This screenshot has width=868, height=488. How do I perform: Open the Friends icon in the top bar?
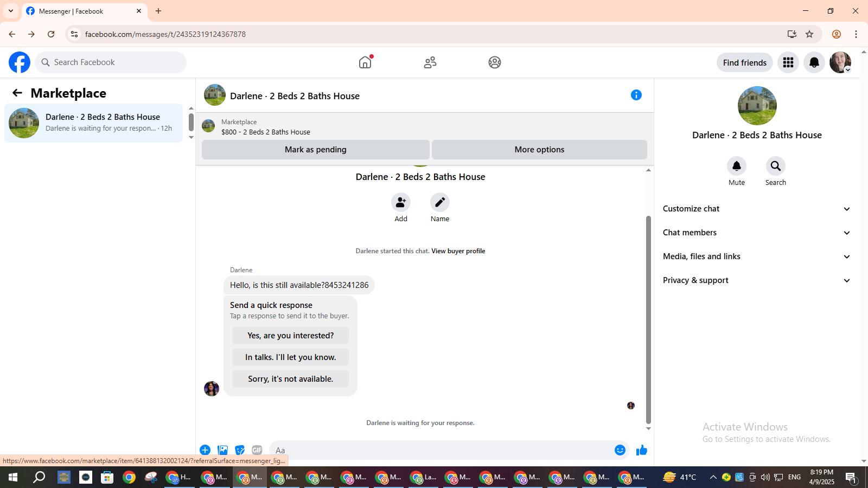click(430, 62)
